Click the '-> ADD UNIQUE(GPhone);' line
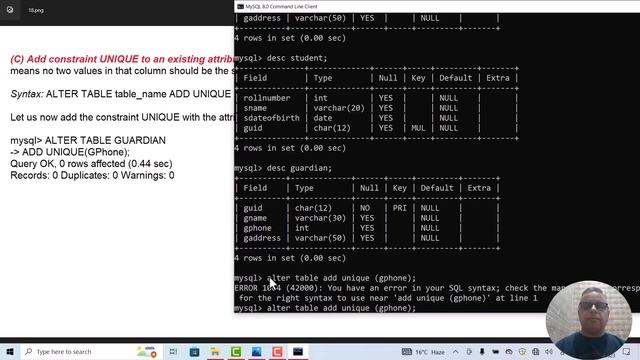 pyautogui.click(x=70, y=152)
